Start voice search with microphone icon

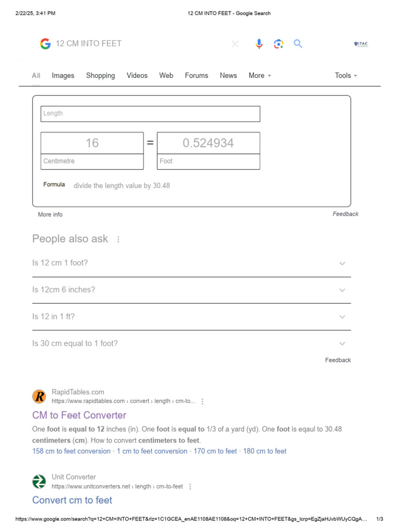click(x=259, y=44)
